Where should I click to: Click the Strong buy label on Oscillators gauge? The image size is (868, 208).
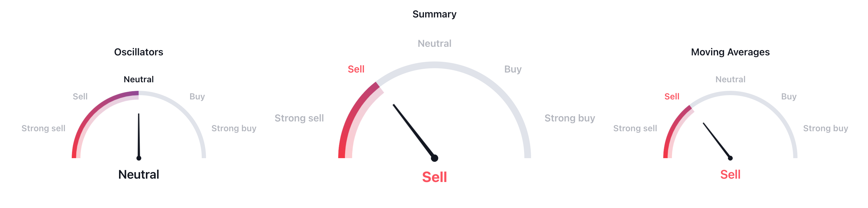click(234, 128)
